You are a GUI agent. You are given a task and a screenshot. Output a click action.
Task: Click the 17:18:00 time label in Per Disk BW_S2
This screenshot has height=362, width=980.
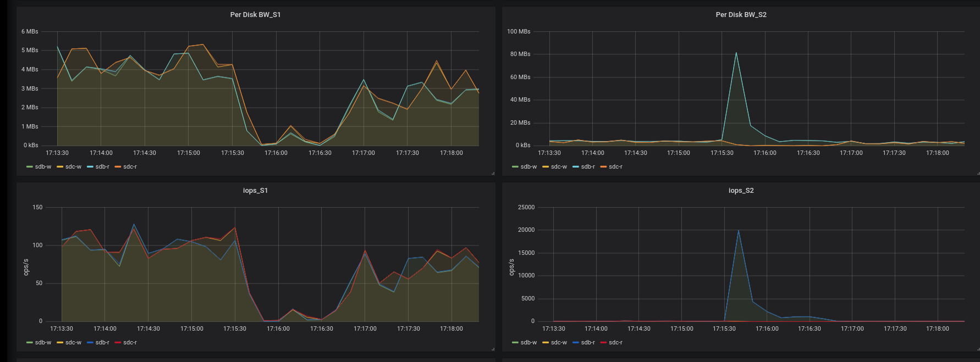click(938, 153)
